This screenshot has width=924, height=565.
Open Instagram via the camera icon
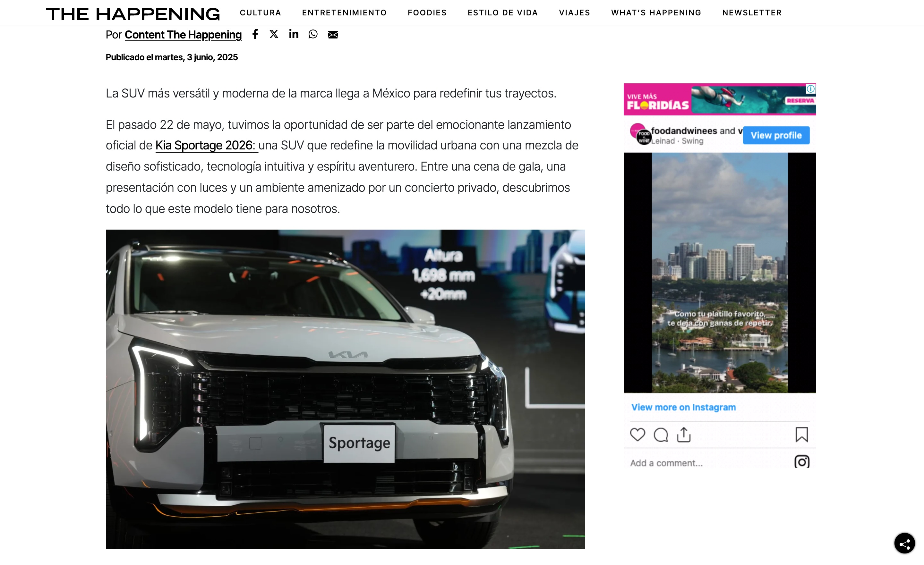pos(802,462)
